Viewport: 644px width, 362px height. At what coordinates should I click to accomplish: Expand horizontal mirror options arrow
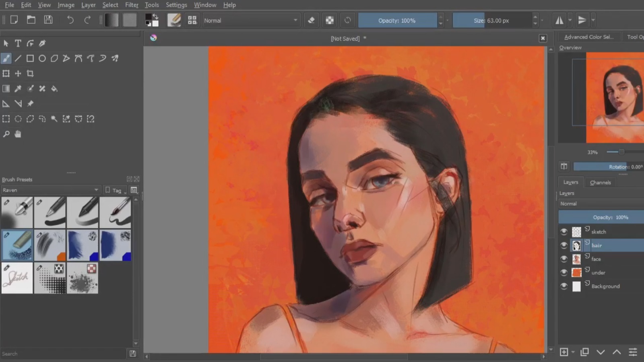pos(570,20)
